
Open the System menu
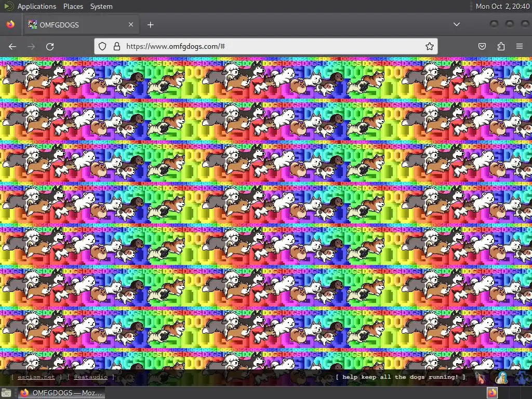tap(101, 6)
